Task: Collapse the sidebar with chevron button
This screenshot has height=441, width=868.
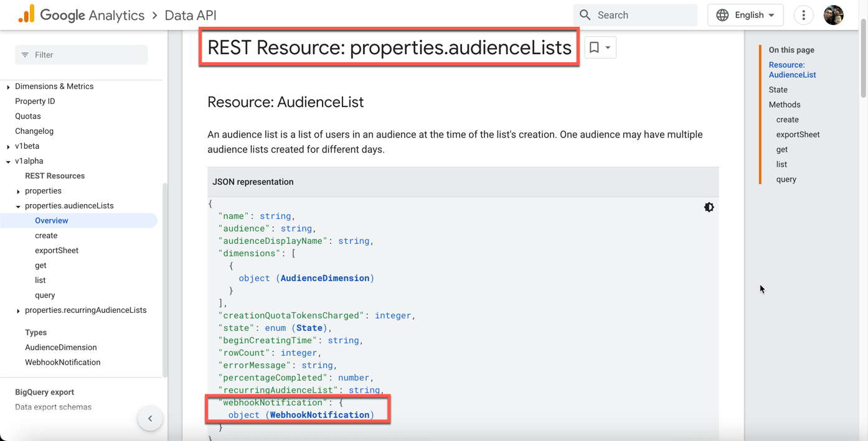Action: click(150, 419)
